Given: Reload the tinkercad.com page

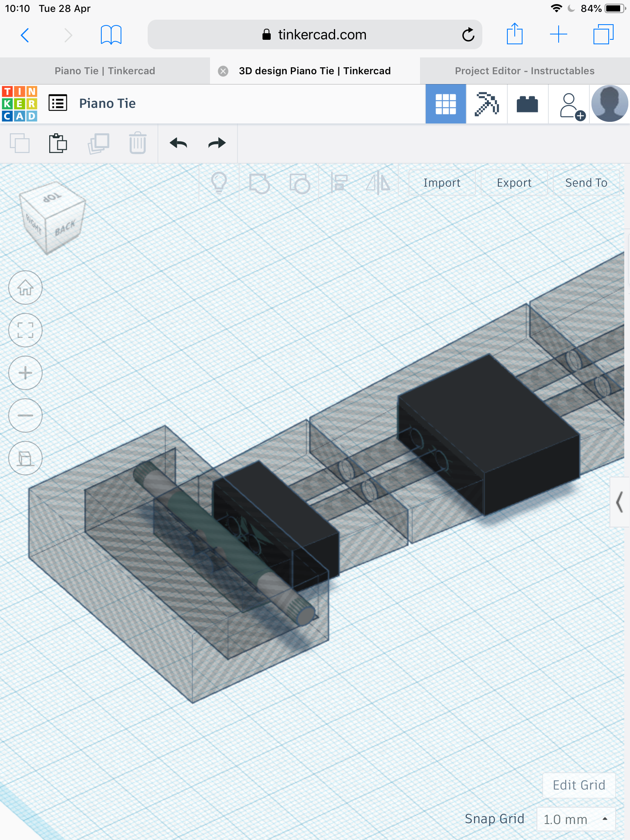Looking at the screenshot, I should 468,35.
